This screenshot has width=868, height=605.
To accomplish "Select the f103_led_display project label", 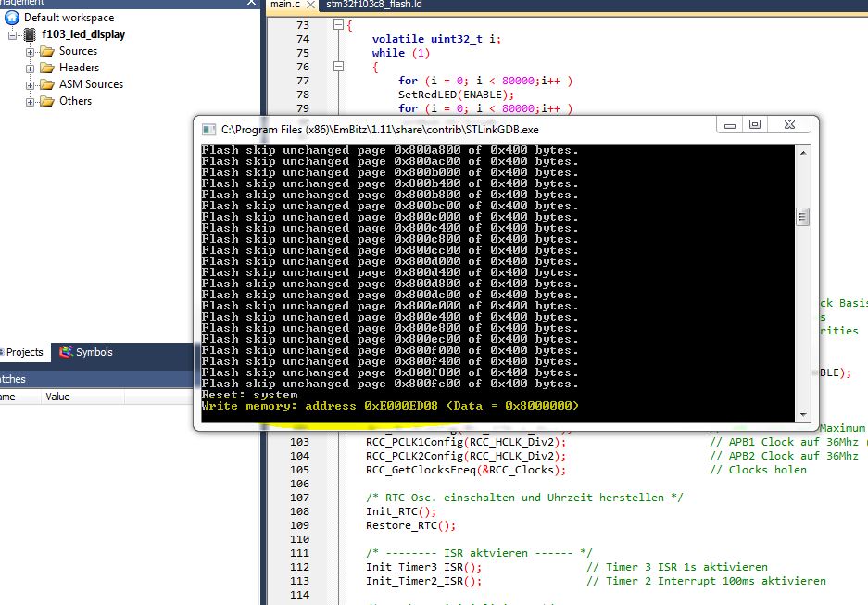I will (x=83, y=34).
